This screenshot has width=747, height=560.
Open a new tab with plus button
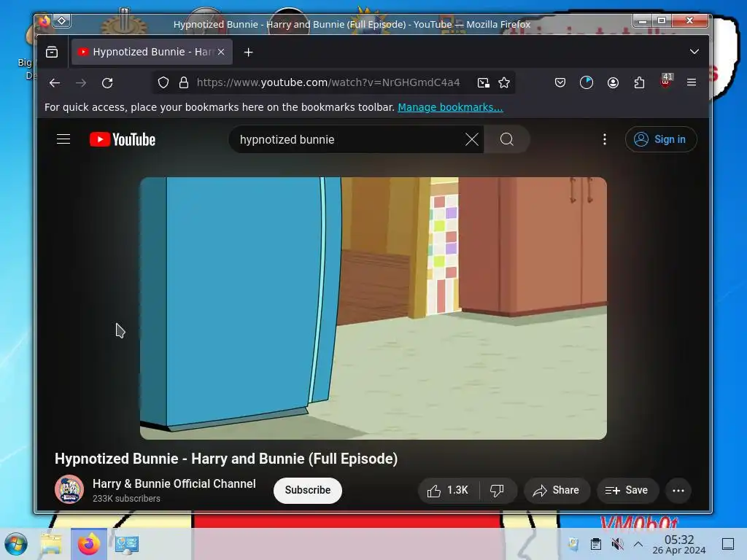pyautogui.click(x=248, y=52)
